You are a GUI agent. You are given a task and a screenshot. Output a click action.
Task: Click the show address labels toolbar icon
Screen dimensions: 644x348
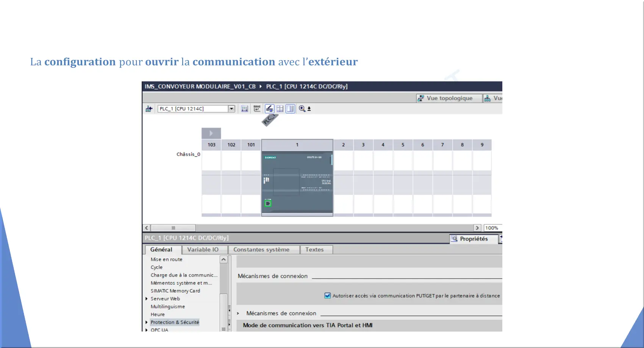257,109
